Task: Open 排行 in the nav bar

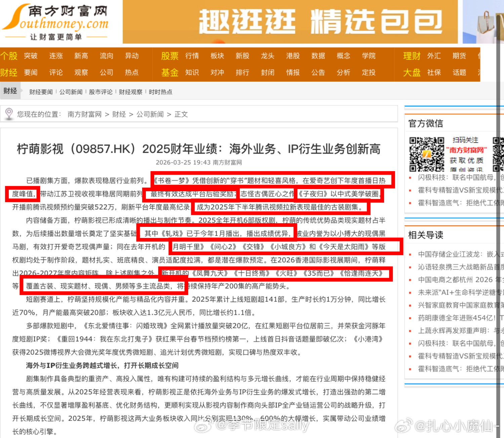Action: click(x=242, y=72)
